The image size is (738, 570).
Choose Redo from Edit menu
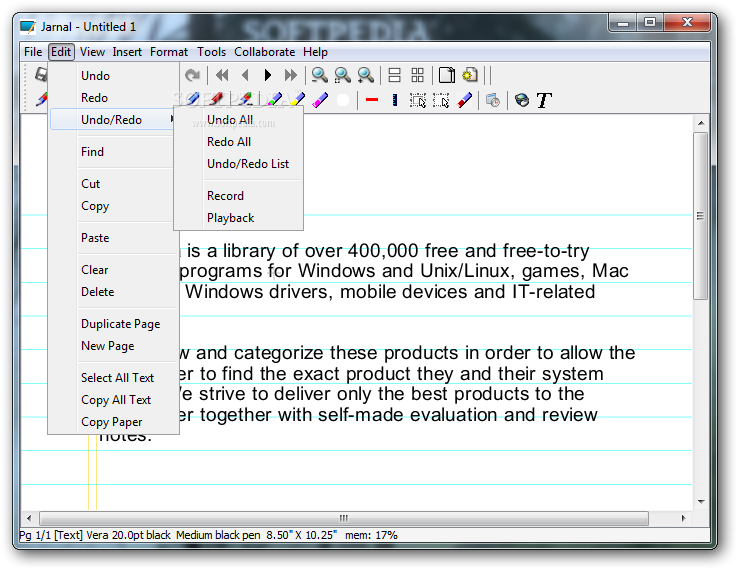(x=112, y=98)
